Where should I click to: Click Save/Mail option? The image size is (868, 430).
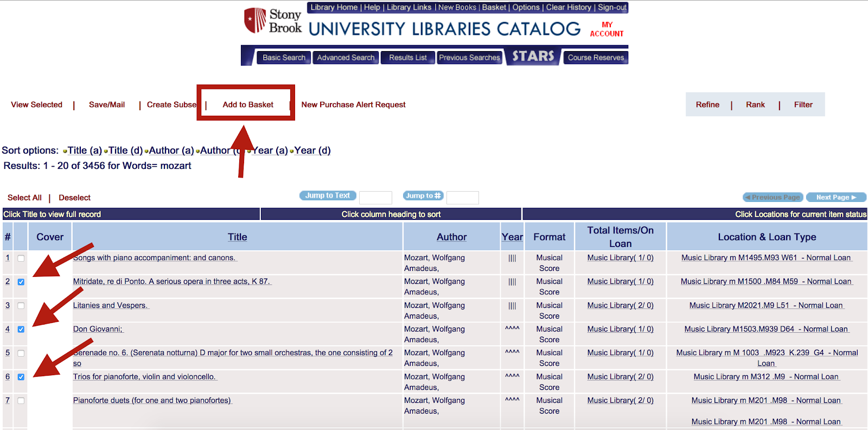107,105
